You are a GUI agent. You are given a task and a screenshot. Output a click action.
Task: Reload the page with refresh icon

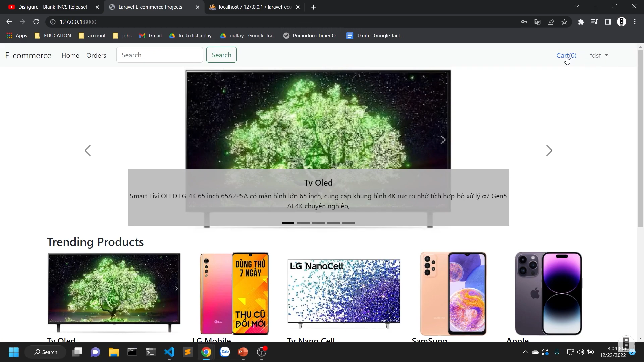click(36, 22)
